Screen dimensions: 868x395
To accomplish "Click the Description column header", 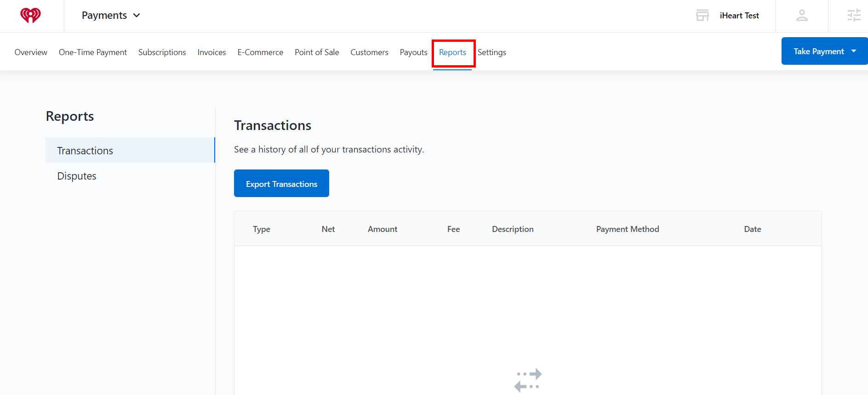I will (x=513, y=229).
